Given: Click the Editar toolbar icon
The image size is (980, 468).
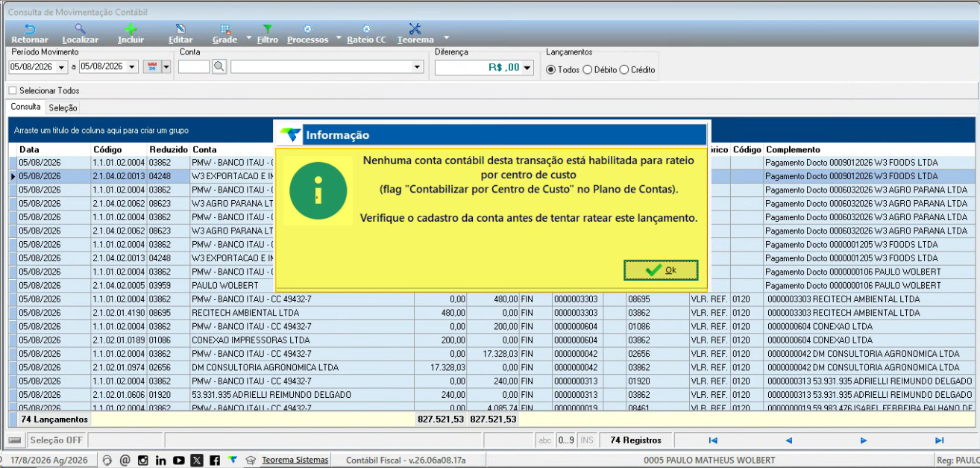Looking at the screenshot, I should coord(180,29).
